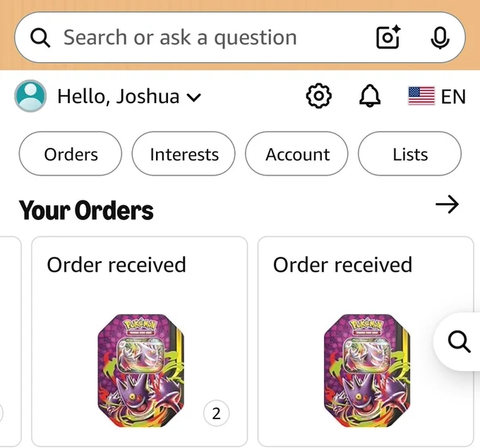The image size is (480, 448).
Task: Open settings via the gear icon
Action: coord(318,96)
